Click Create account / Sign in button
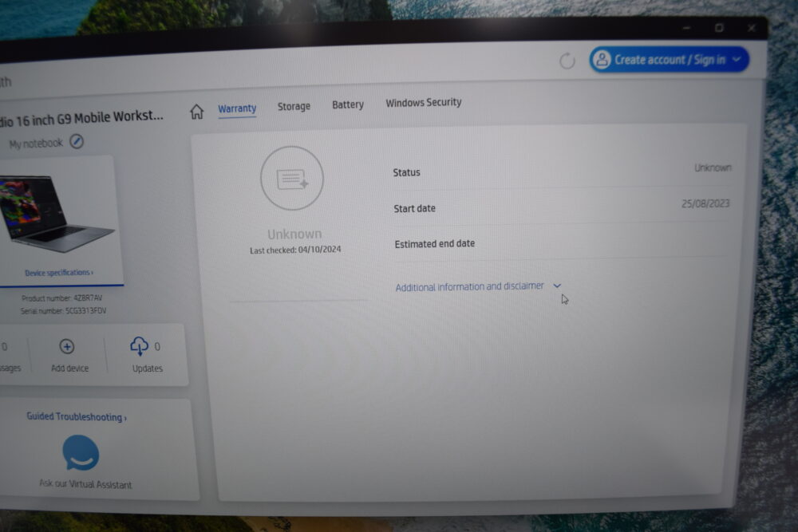 [669, 60]
